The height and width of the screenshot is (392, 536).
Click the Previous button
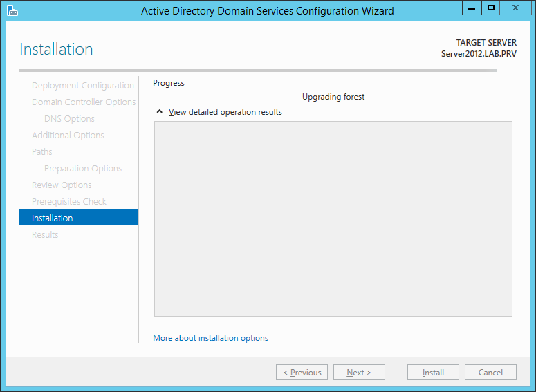pos(302,372)
